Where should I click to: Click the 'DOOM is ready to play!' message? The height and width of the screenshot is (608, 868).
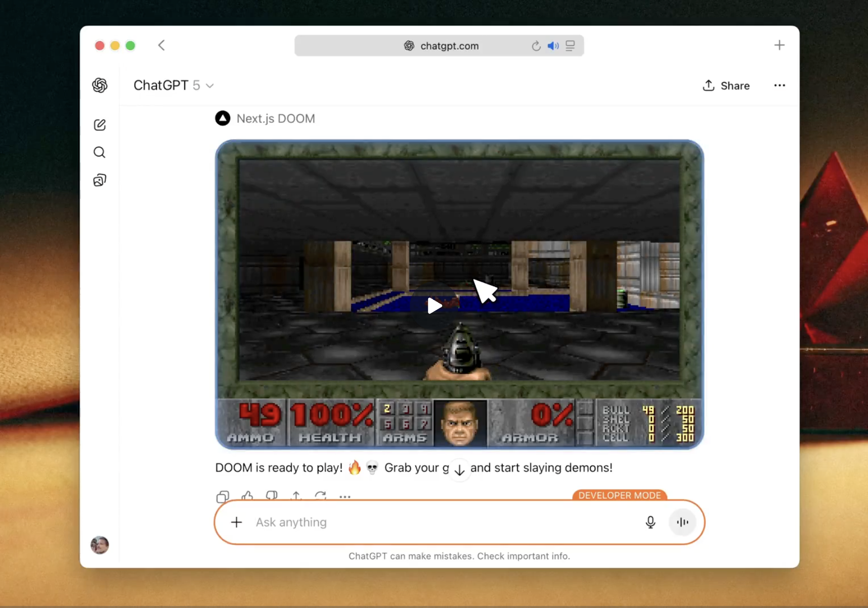[x=414, y=467]
